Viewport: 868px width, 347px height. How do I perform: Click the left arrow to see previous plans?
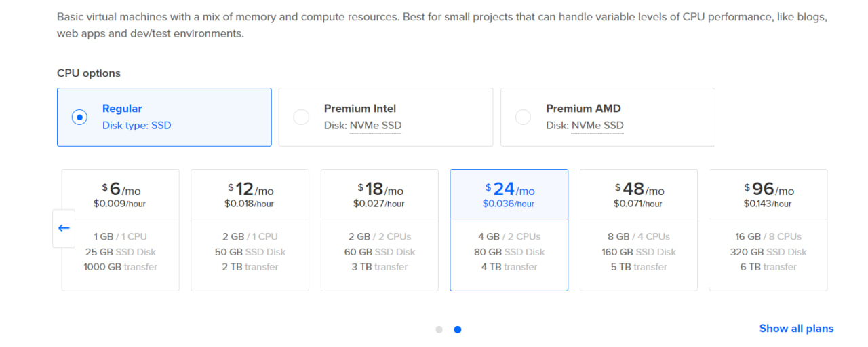tap(64, 228)
